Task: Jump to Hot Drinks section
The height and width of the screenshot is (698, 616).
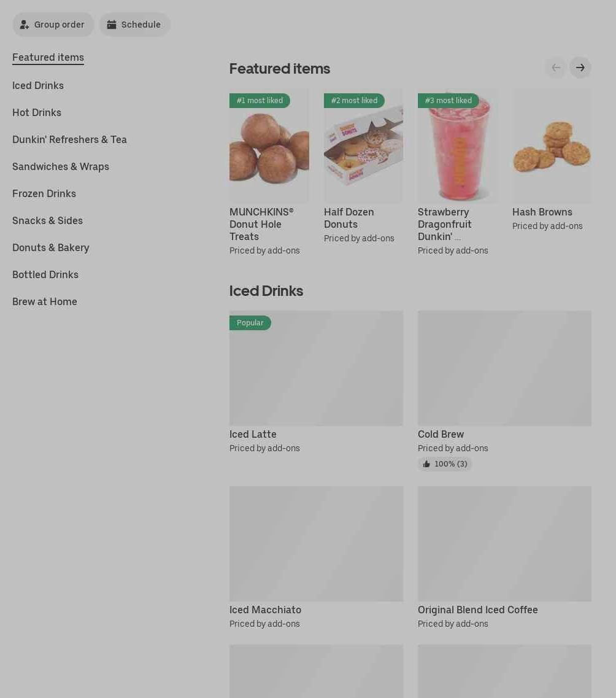Action: pos(37,112)
